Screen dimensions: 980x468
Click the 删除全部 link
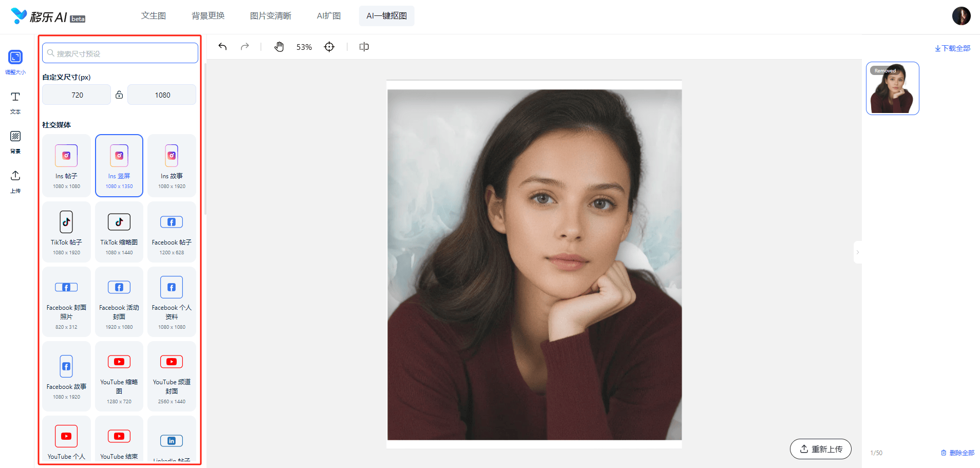tap(958, 453)
